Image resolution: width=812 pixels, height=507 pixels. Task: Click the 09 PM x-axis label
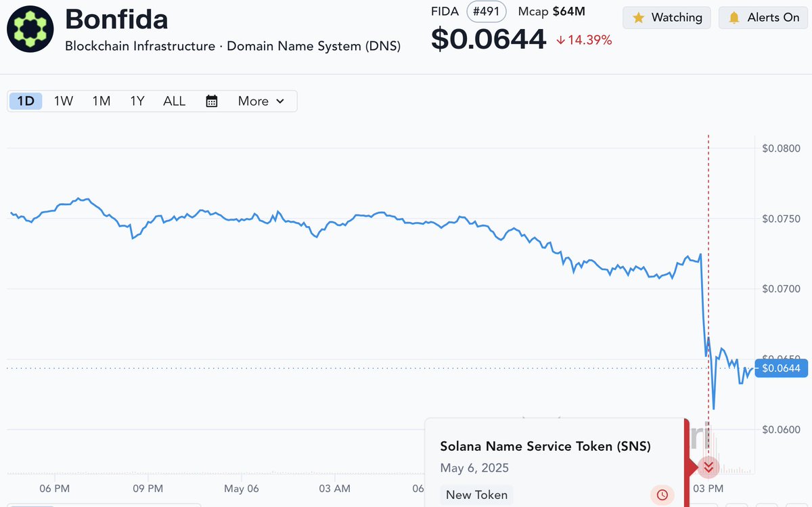tap(148, 488)
